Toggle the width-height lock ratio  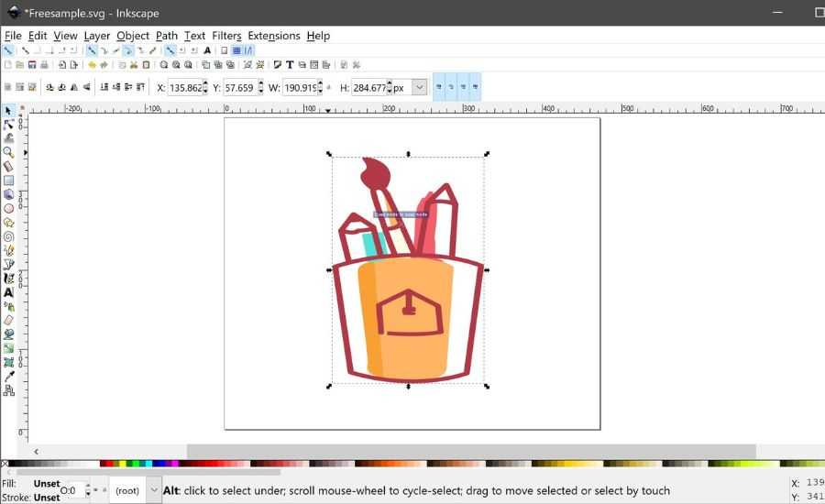tap(329, 88)
